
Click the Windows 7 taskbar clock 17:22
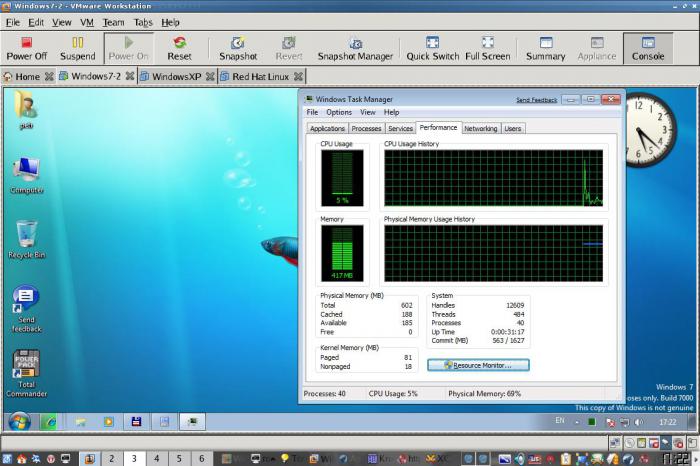point(667,422)
